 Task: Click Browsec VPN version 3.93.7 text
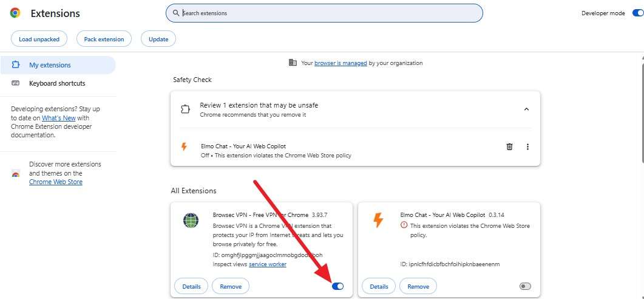(319, 215)
